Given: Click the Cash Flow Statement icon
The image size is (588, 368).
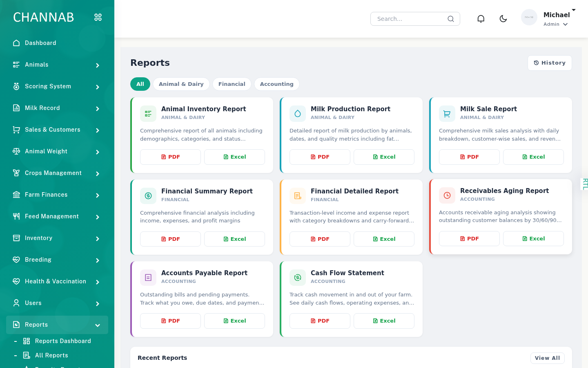Looking at the screenshot, I should point(298,278).
